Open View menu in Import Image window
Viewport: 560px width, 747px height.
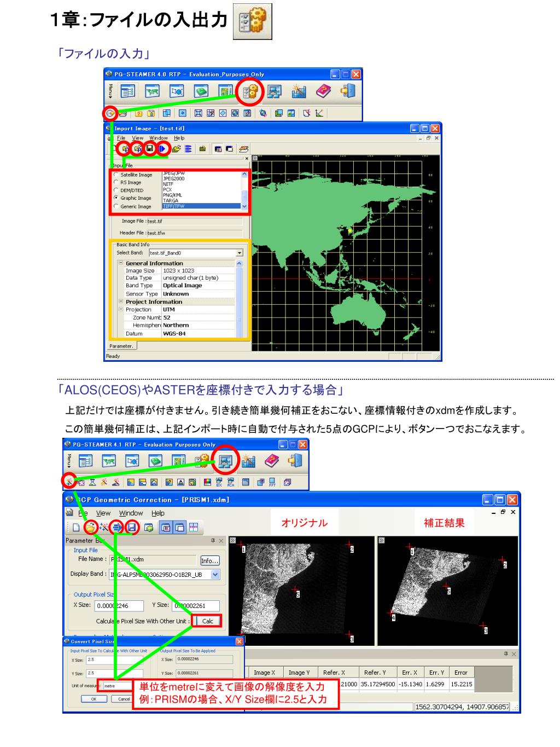[137, 138]
